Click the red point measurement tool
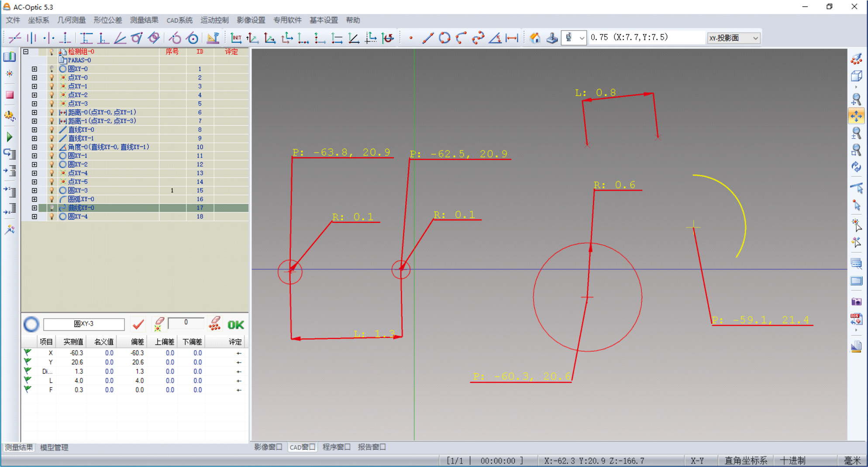The image size is (868, 467). pos(411,38)
